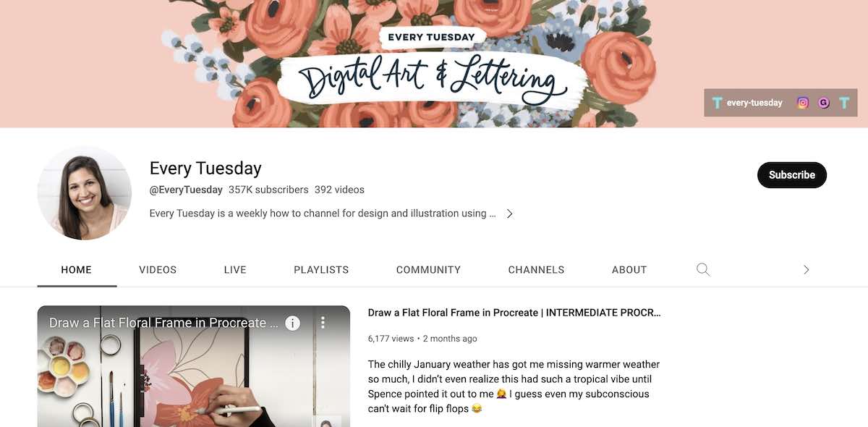Click the Subscribe button
The width and height of the screenshot is (868, 427).
(792, 175)
